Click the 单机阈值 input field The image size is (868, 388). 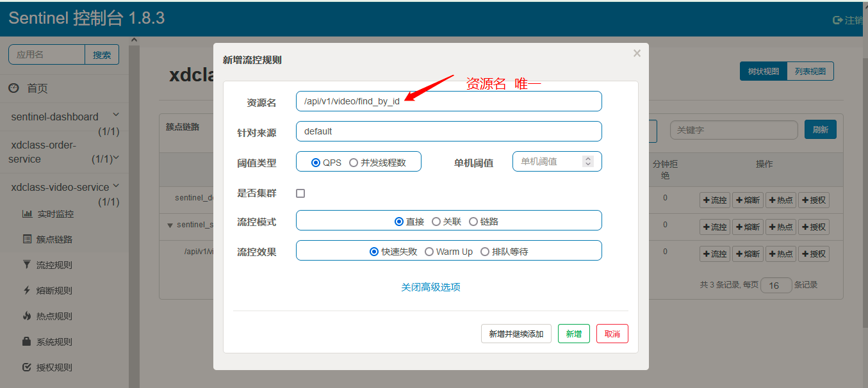[x=557, y=161]
